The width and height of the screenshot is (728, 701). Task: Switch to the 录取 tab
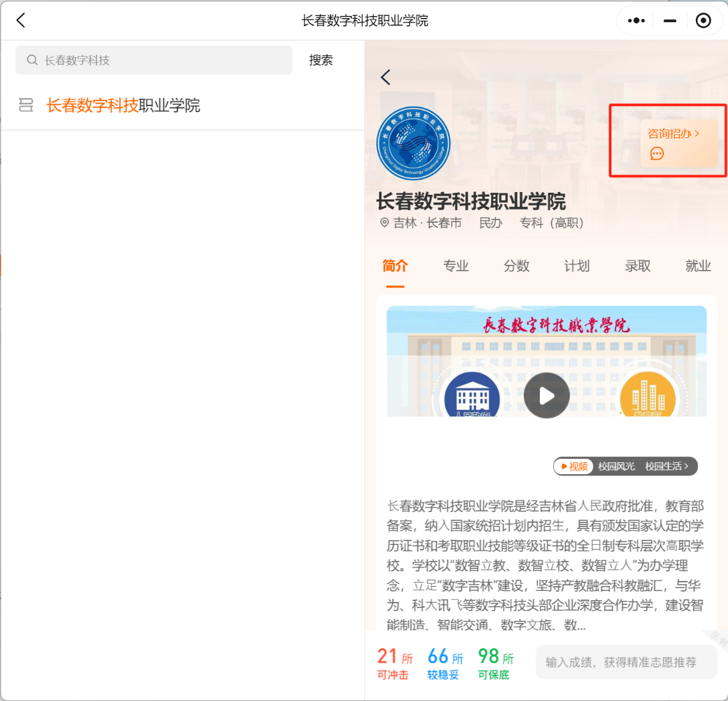(x=637, y=266)
